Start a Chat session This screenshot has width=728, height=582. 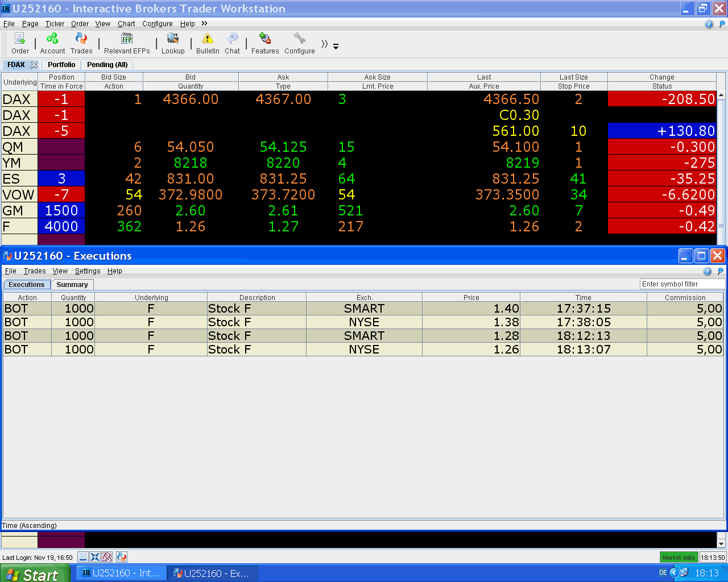(232, 43)
